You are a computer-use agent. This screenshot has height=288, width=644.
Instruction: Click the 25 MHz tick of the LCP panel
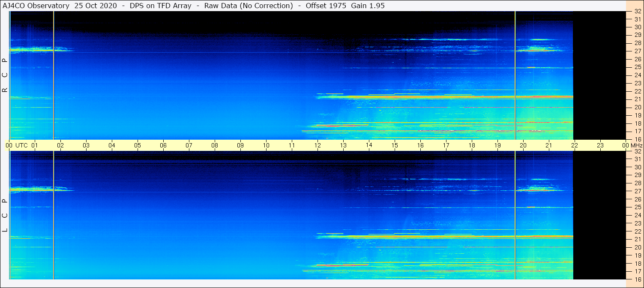(x=637, y=207)
